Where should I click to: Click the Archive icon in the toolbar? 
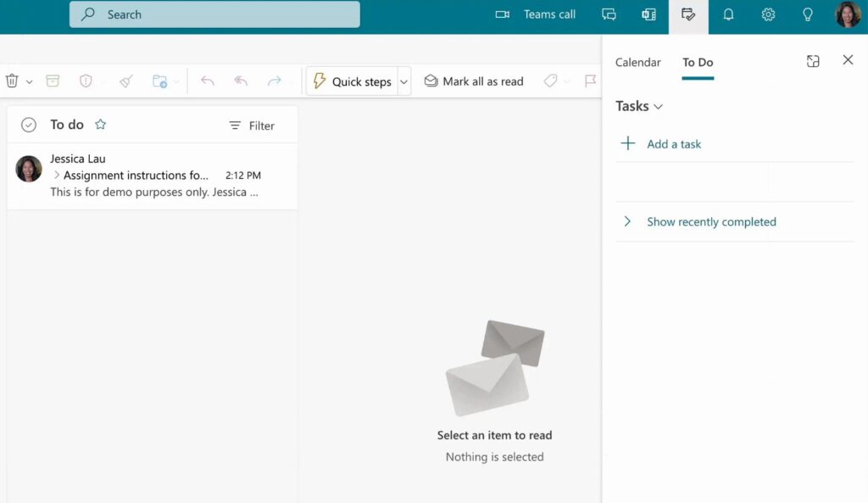[53, 81]
